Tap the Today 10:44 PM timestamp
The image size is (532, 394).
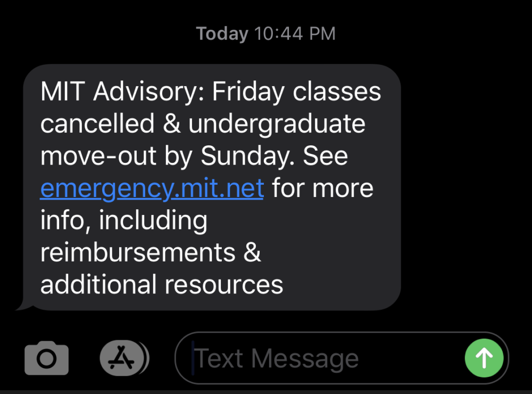[266, 34]
